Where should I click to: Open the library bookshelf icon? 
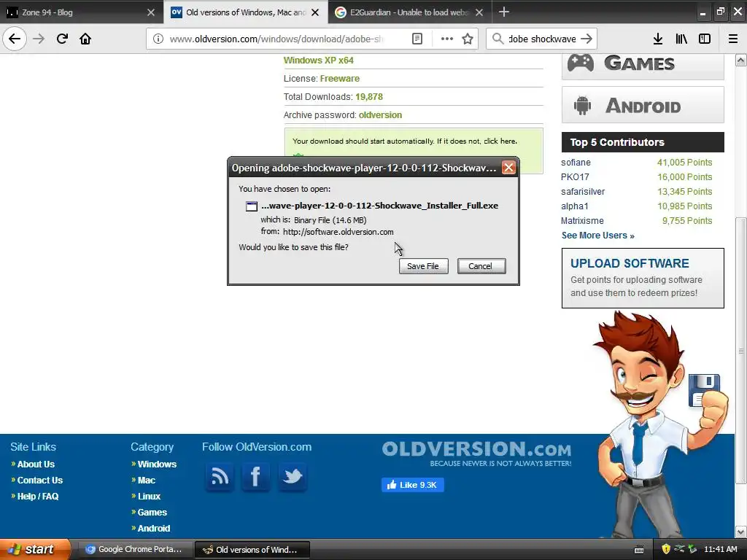[x=681, y=39]
